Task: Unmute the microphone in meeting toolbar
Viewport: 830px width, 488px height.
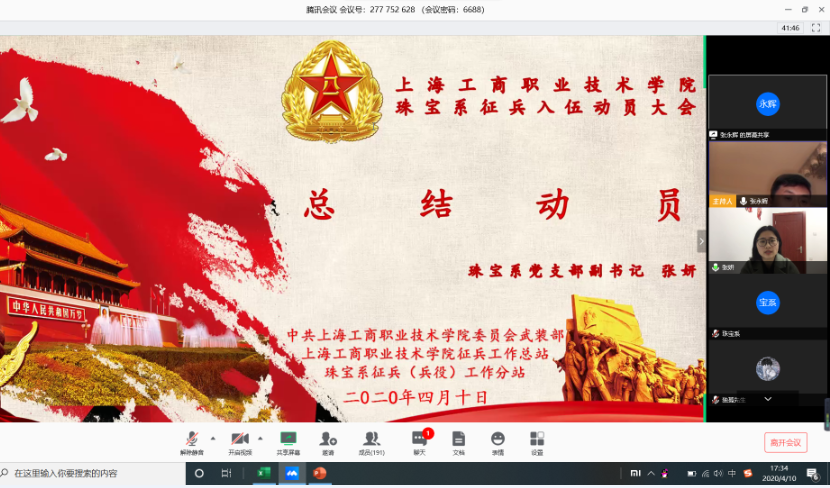Action: 190,440
